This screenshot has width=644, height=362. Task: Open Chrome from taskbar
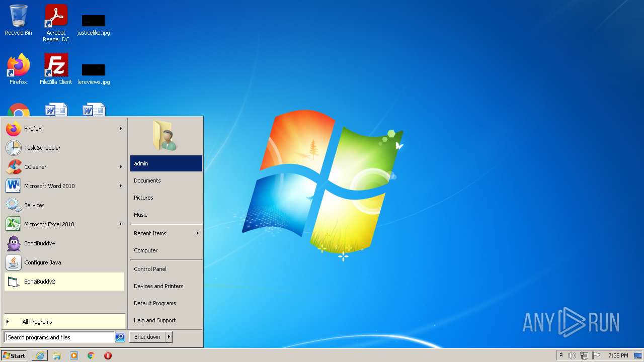click(x=91, y=355)
